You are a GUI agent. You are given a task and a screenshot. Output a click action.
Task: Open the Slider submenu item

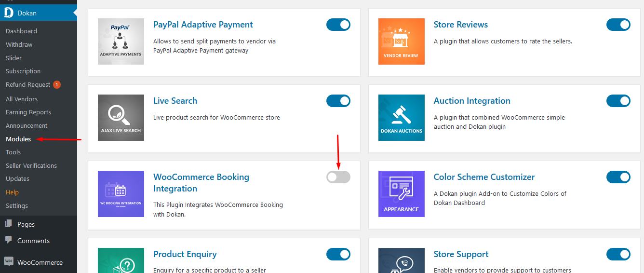pyautogui.click(x=14, y=58)
